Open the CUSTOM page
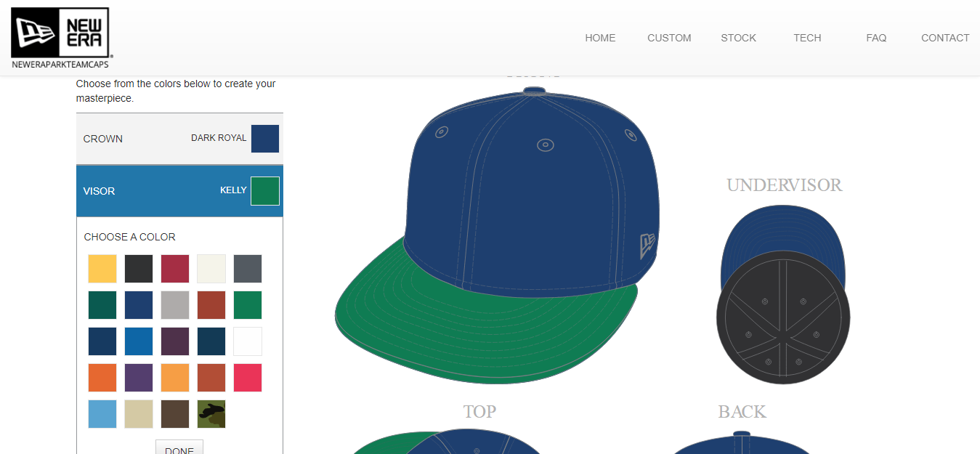Image resolution: width=980 pixels, height=454 pixels. pyautogui.click(x=669, y=38)
